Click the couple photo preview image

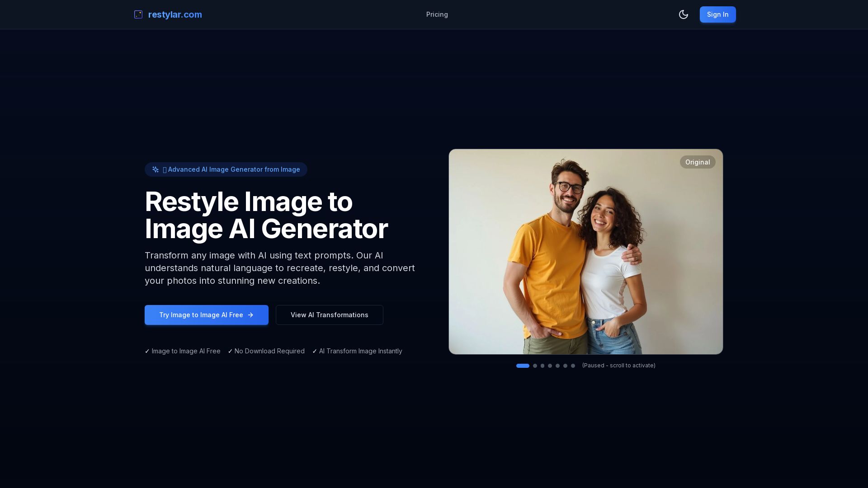(x=585, y=262)
